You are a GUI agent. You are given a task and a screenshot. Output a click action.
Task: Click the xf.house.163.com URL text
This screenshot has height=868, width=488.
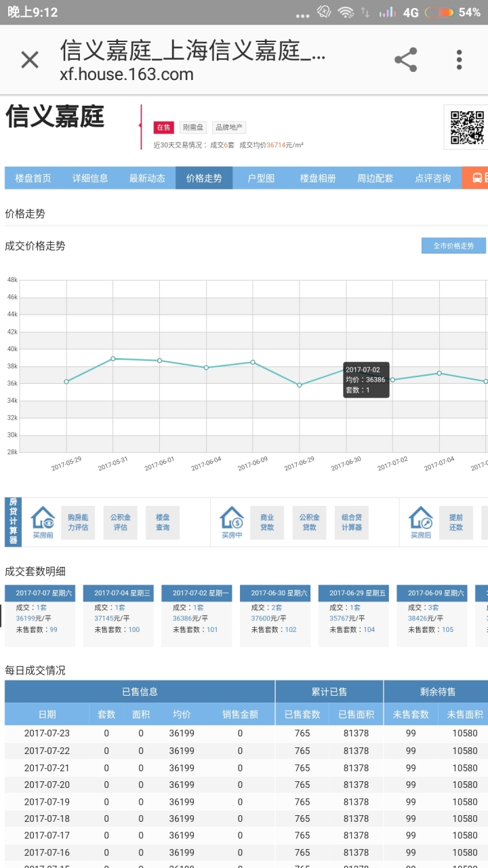pyautogui.click(x=127, y=75)
